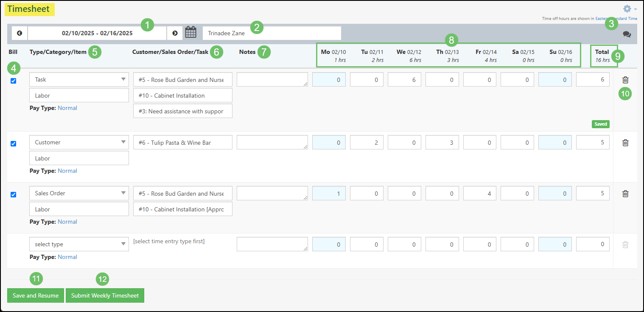644x312 pixels.
Task: Click Task row's Rose Bud Garden customer field
Action: 183,79
